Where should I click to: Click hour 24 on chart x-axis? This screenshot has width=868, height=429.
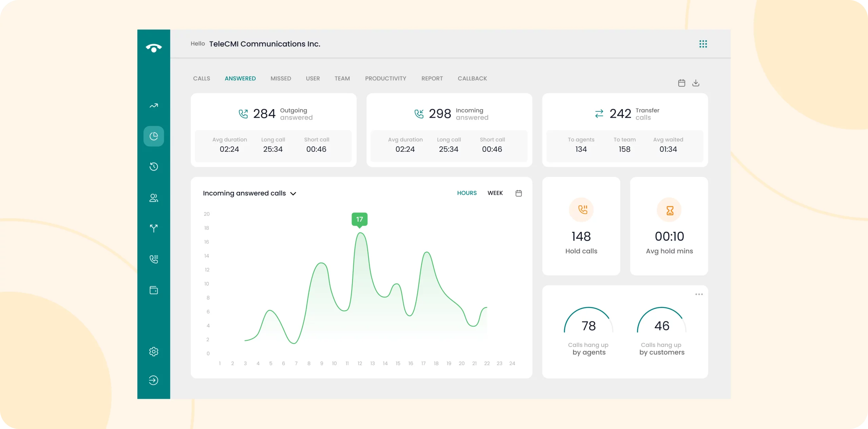click(x=512, y=363)
